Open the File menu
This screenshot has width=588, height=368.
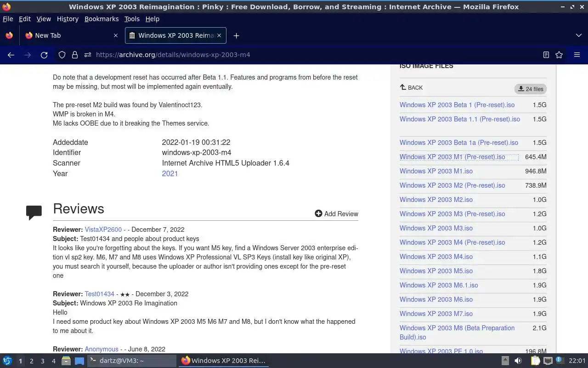click(8, 19)
